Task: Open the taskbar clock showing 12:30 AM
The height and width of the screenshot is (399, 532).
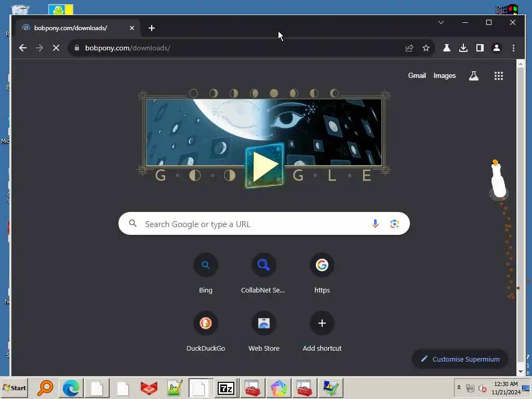Action: 506,388
